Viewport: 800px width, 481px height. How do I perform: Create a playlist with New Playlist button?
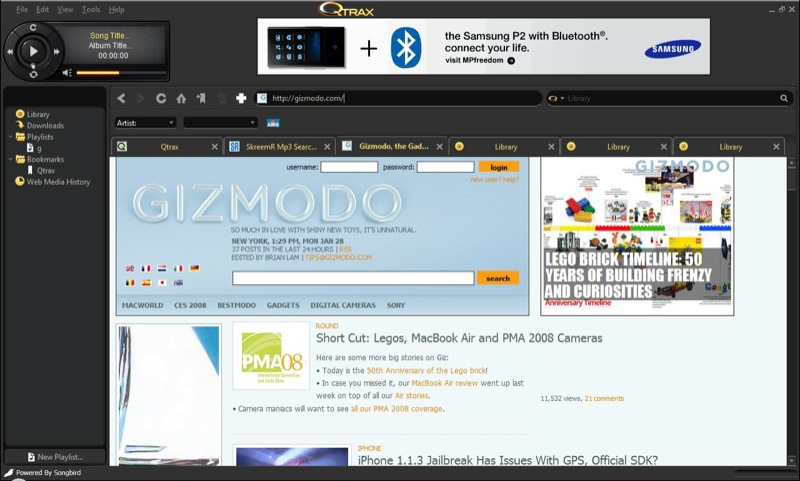(55, 457)
